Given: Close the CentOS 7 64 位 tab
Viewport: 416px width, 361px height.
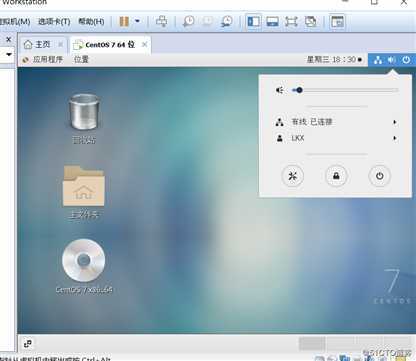Looking at the screenshot, I should (x=144, y=44).
